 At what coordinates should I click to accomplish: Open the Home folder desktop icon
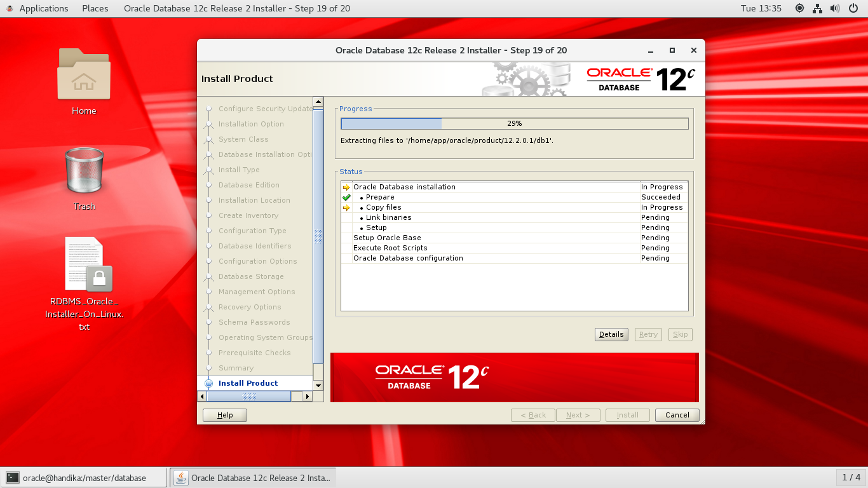pyautogui.click(x=84, y=74)
